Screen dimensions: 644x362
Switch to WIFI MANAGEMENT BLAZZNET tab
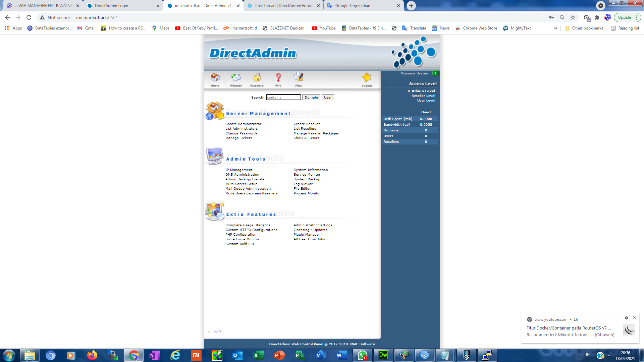point(43,6)
